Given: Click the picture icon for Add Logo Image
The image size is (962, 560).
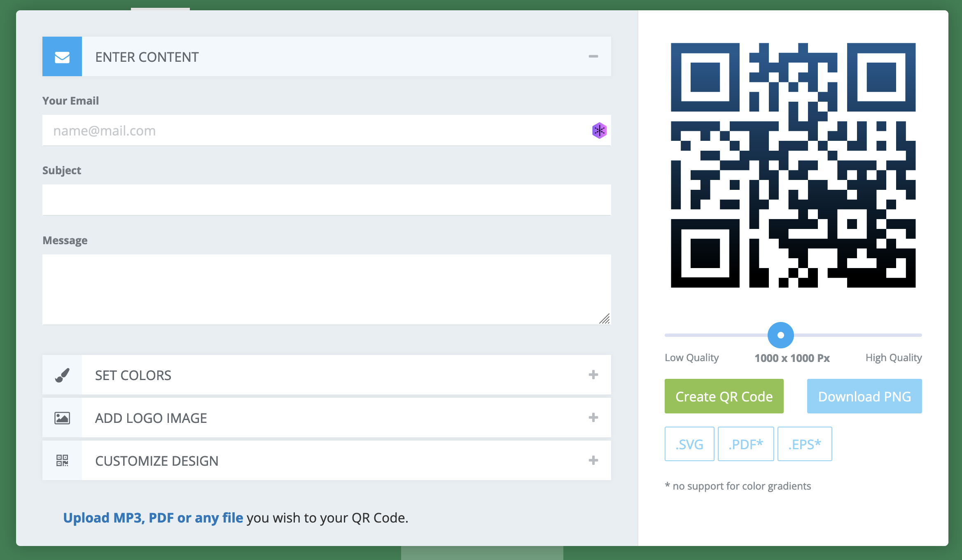Looking at the screenshot, I should tap(62, 418).
